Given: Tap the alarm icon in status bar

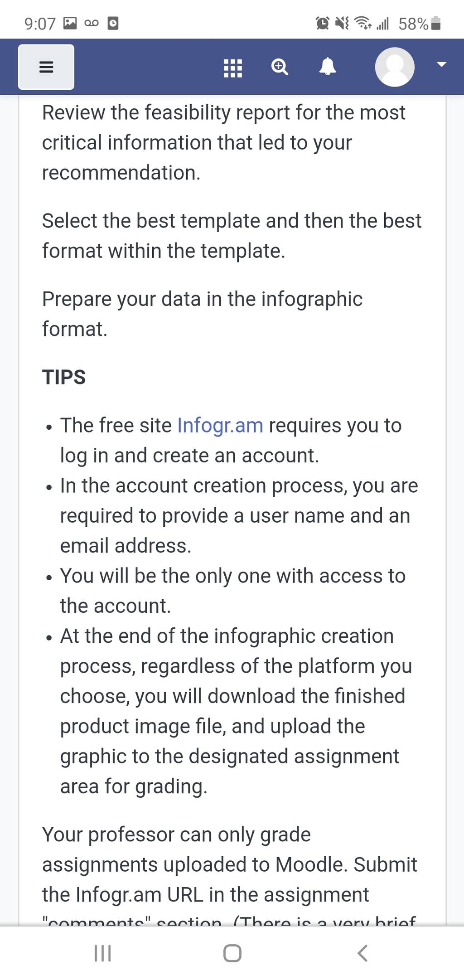Looking at the screenshot, I should pos(322,23).
